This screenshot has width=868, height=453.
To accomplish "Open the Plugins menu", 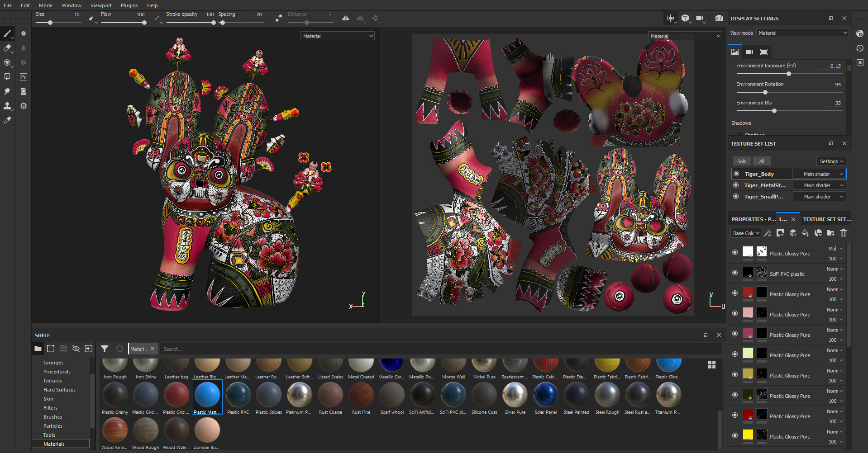I will point(129,5).
